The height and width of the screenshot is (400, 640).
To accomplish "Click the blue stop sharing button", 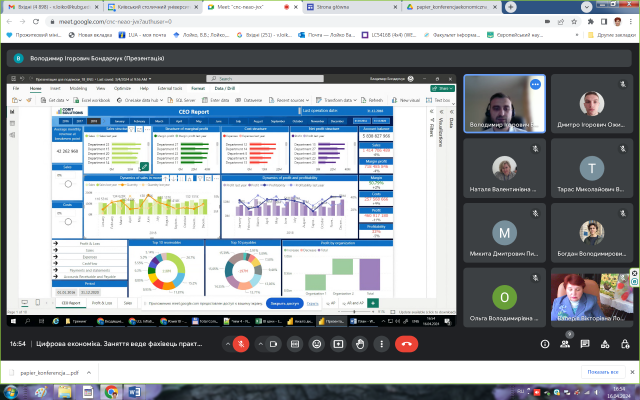I will (285, 301).
